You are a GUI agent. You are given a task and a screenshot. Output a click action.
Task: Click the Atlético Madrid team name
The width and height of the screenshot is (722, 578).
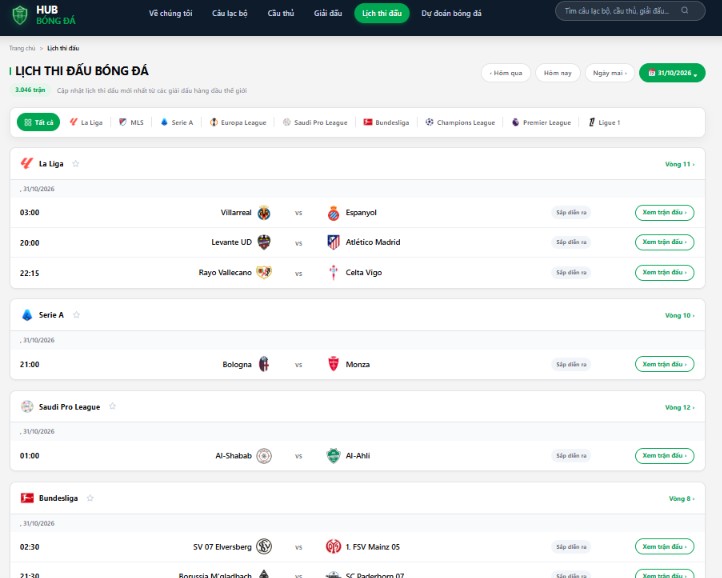coord(373,242)
